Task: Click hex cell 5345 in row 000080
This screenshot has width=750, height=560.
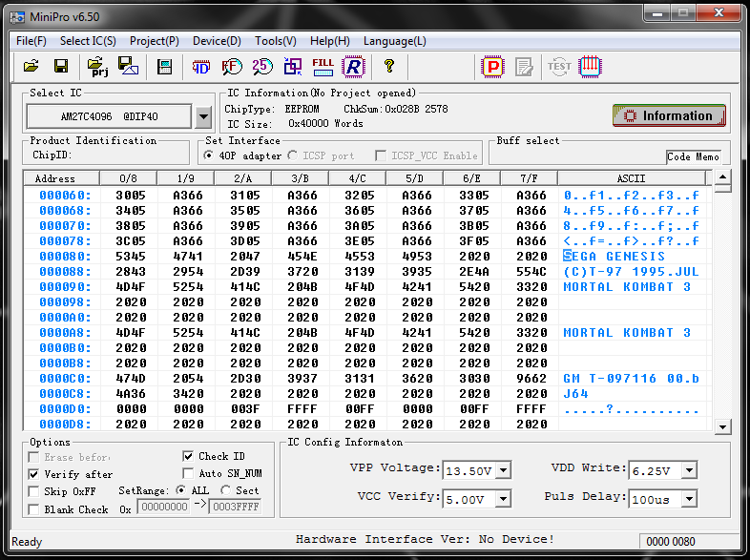Action: [131, 257]
